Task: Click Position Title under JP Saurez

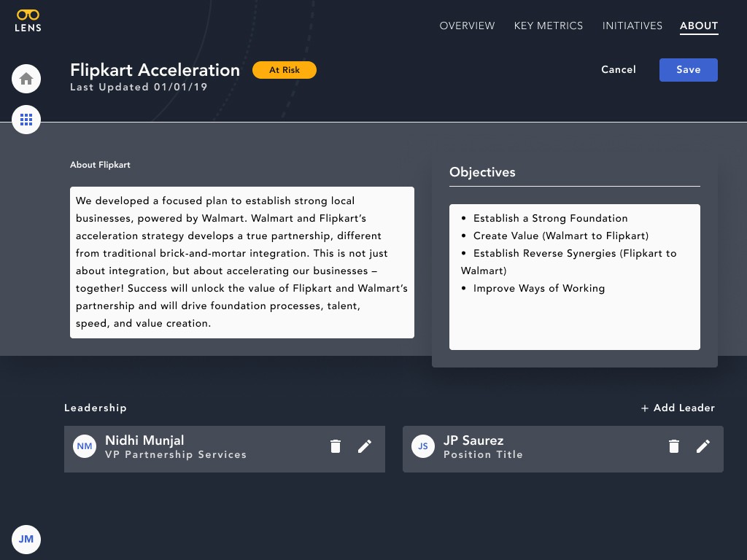Action: [x=483, y=455]
